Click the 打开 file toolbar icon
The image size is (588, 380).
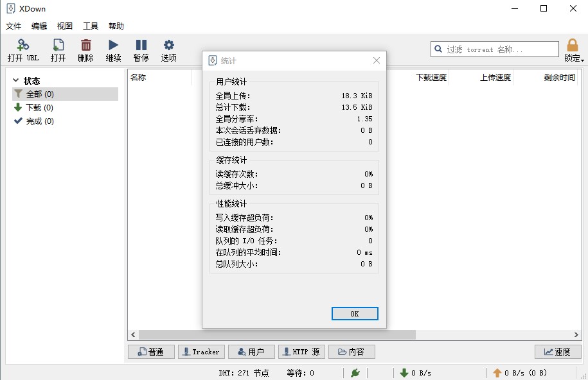(58, 45)
